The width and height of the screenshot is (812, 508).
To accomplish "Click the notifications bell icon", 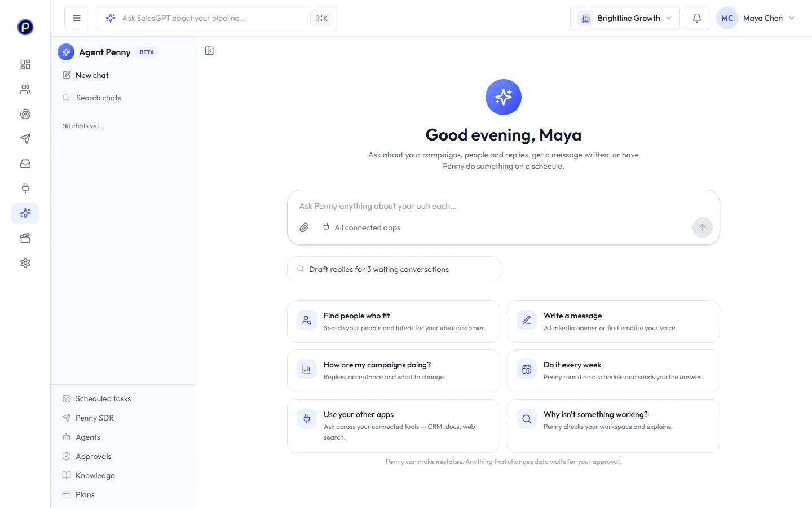I will (x=697, y=18).
